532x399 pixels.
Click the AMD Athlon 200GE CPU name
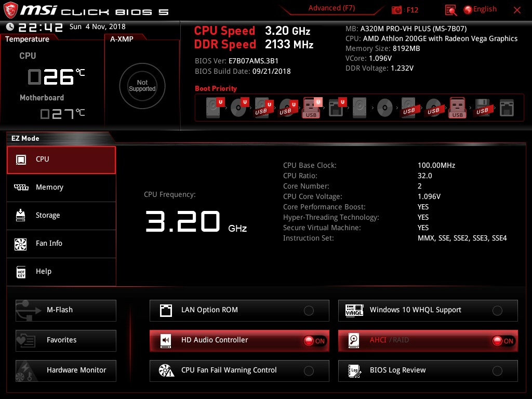coord(440,38)
